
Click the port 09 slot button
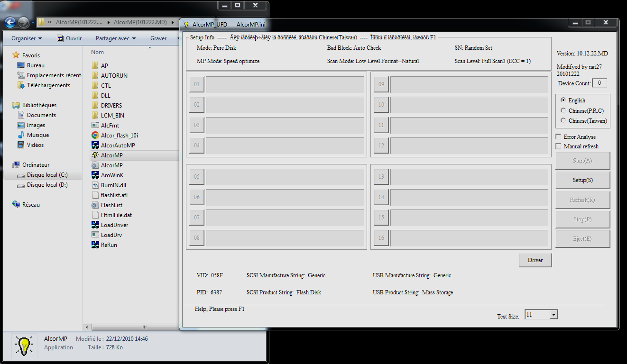[x=381, y=84]
